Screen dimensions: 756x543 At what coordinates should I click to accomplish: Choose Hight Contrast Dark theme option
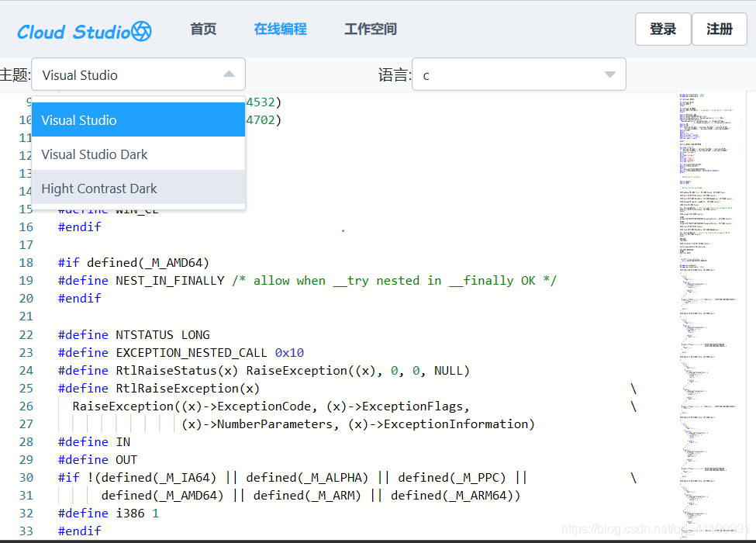pyautogui.click(x=138, y=188)
